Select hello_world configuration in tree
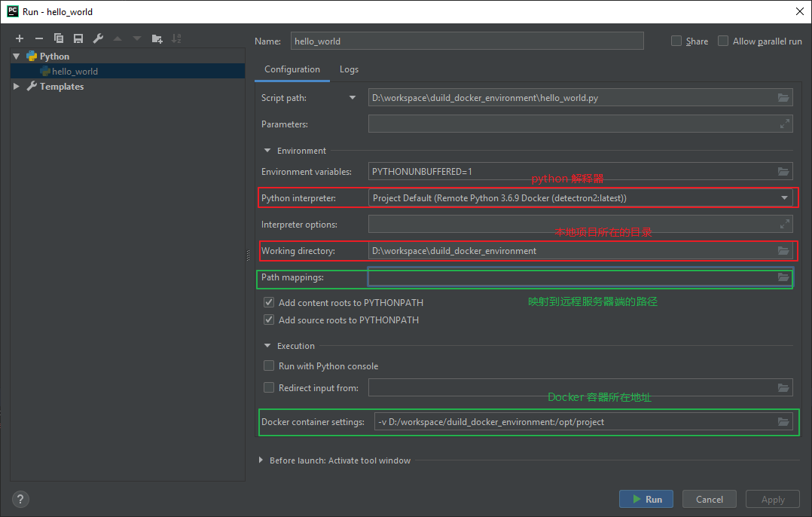The width and height of the screenshot is (812, 517). coord(127,71)
